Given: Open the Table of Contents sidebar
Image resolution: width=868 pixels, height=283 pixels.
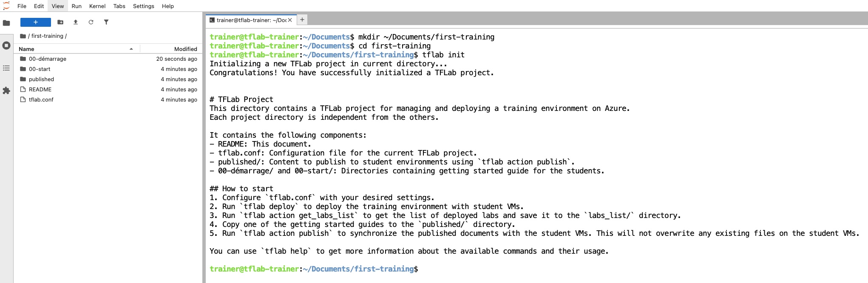Looking at the screenshot, I should click(6, 68).
